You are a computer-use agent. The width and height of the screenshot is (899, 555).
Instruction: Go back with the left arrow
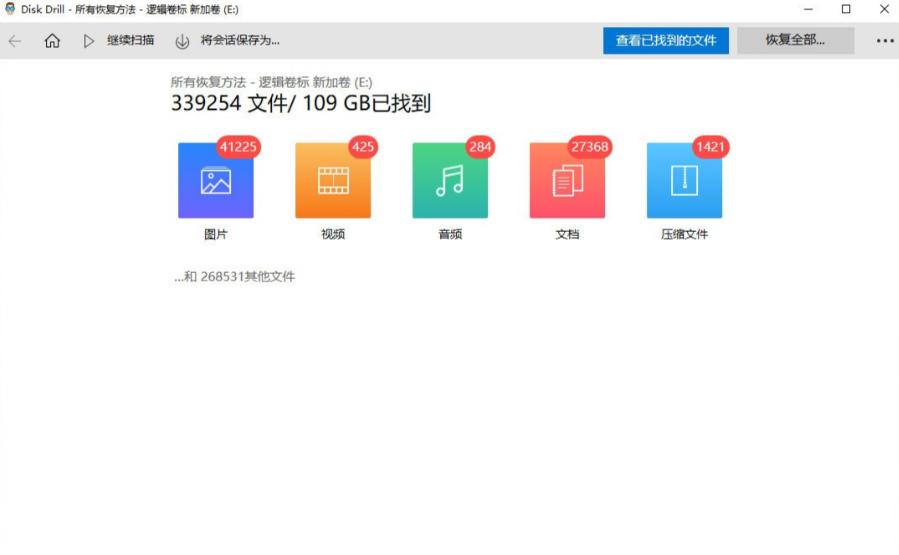click(x=15, y=41)
